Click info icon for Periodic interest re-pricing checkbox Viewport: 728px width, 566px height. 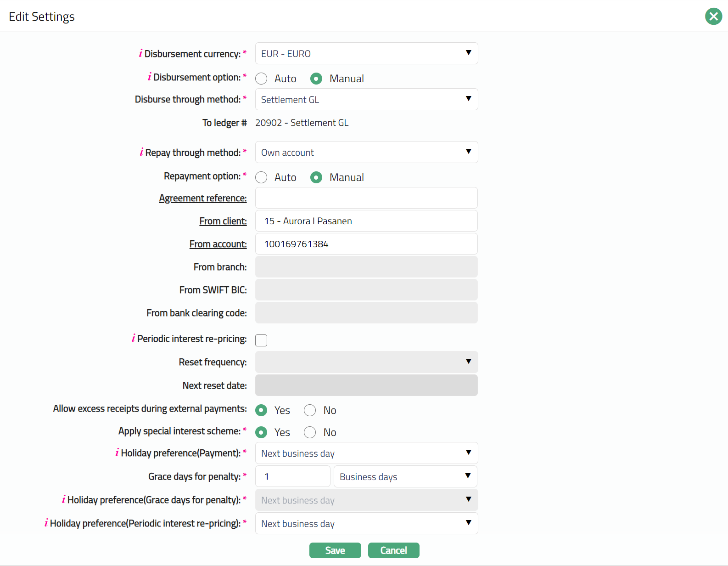pos(133,339)
